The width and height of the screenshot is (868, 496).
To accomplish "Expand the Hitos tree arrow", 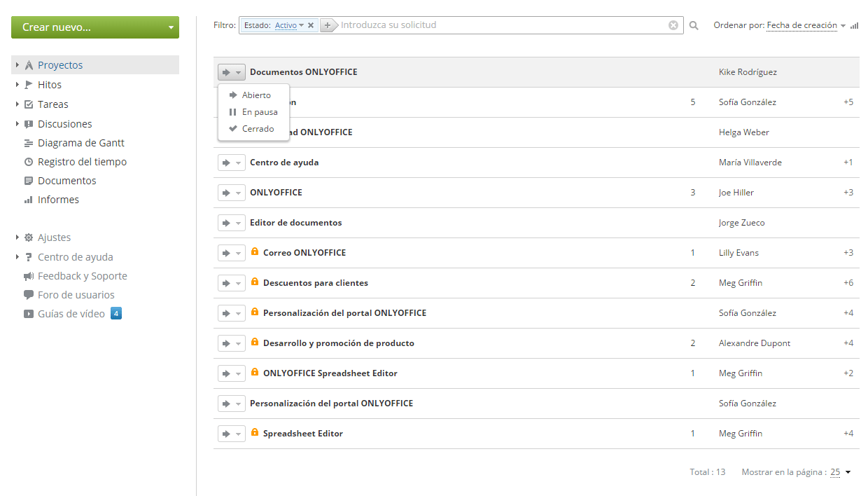I will (17, 85).
